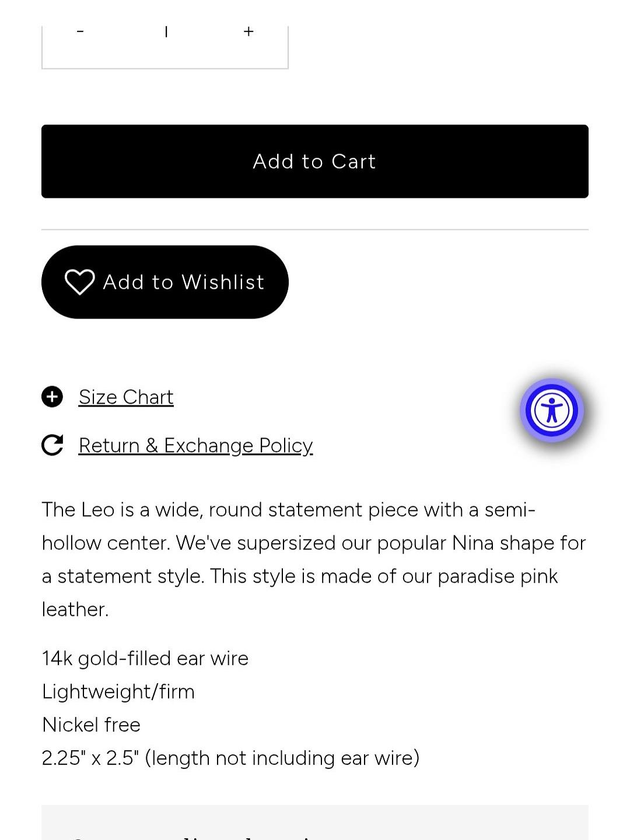Add the Leo earrings to cart
The image size is (630, 840).
315,162
